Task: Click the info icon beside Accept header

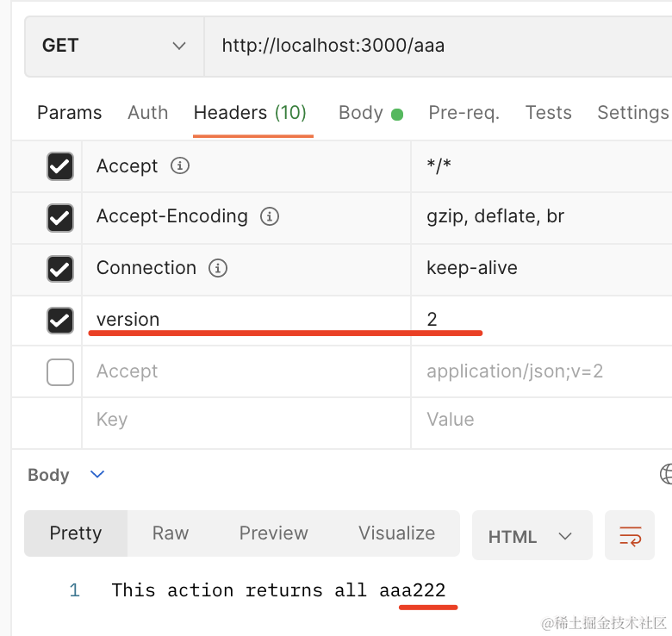Action: point(180,165)
